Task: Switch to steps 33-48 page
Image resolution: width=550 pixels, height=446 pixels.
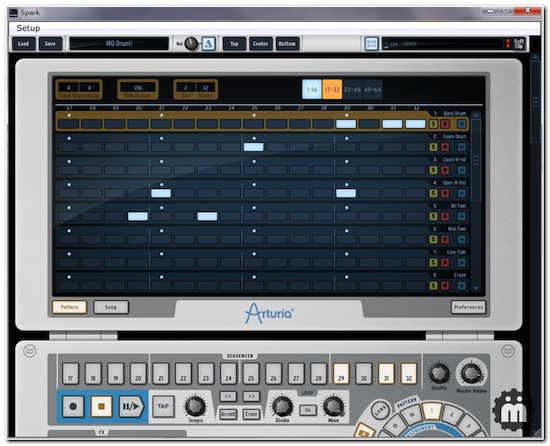Action: (353, 89)
